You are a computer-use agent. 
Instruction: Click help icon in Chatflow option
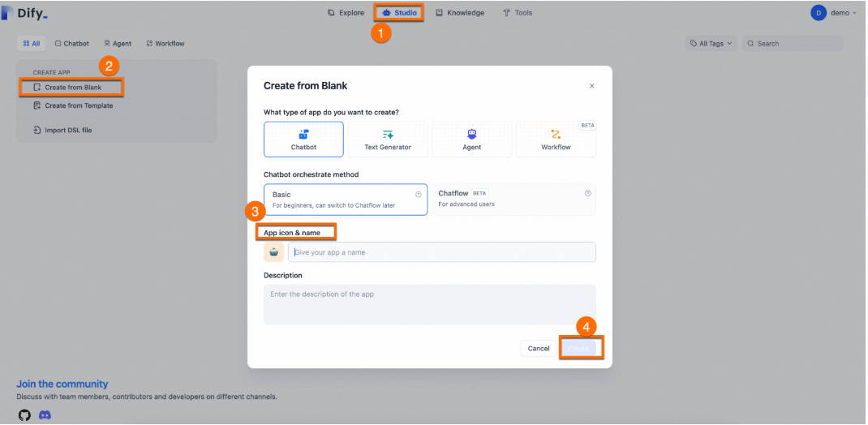[x=588, y=193]
